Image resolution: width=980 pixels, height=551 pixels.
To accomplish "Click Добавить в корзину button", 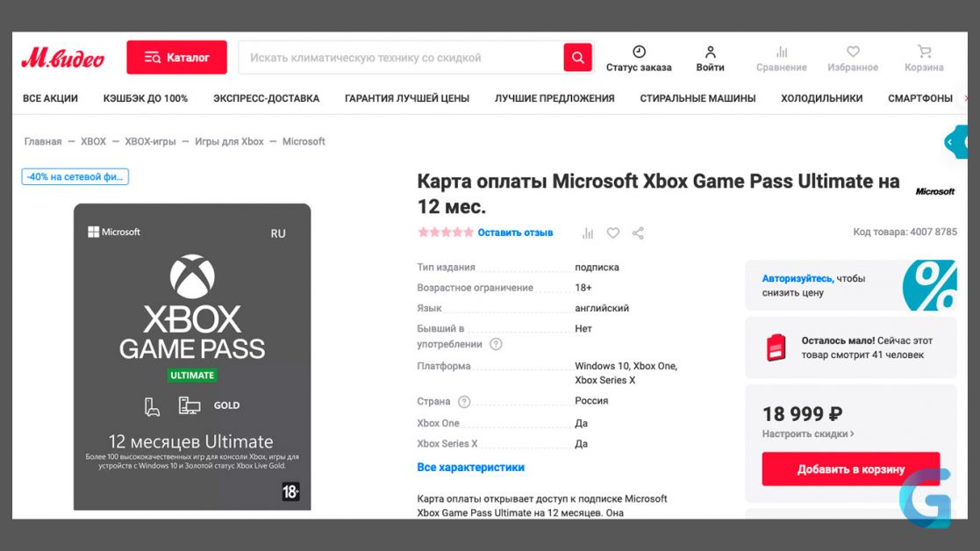I will tap(851, 469).
